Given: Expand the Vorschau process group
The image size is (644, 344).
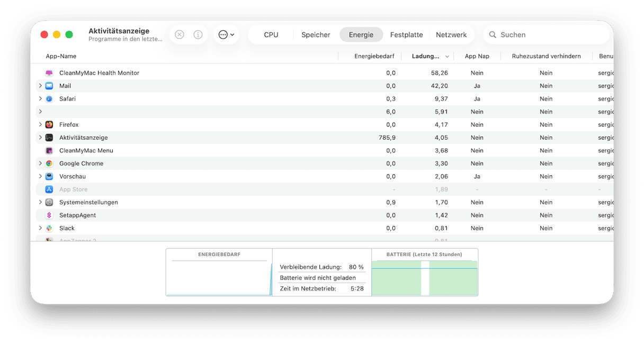Looking at the screenshot, I should (40, 177).
